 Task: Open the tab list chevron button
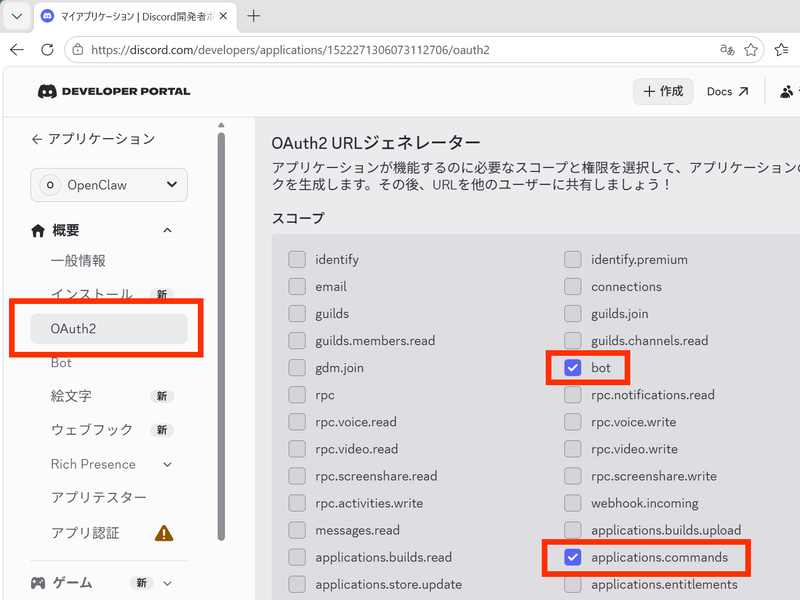(x=17, y=16)
